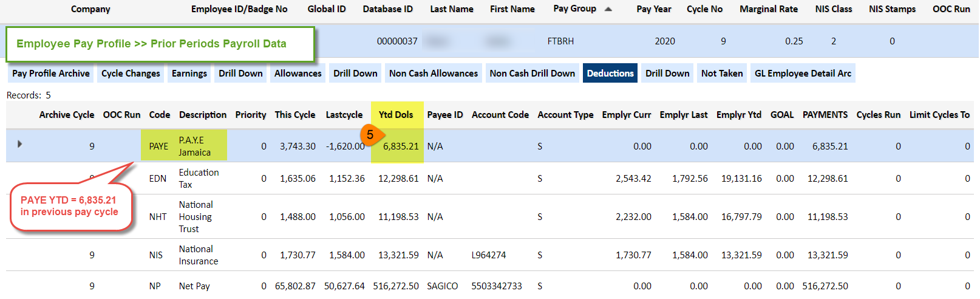The width and height of the screenshot is (980, 299).
Task: Select the EDN code cell
Action: (158, 179)
